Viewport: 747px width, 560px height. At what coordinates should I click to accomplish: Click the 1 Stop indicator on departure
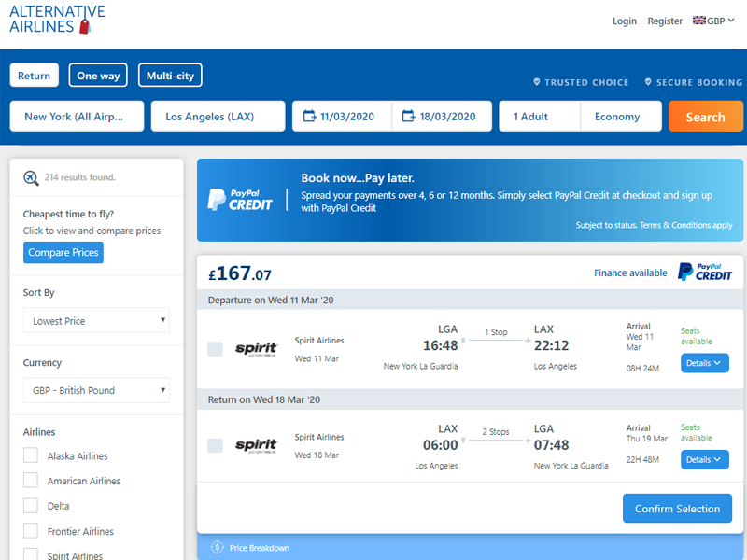496,332
